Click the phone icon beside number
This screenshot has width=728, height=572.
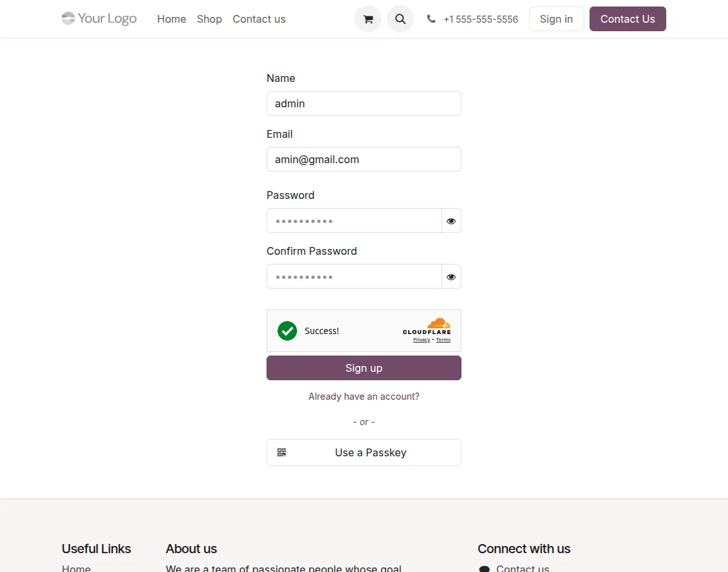431,19
